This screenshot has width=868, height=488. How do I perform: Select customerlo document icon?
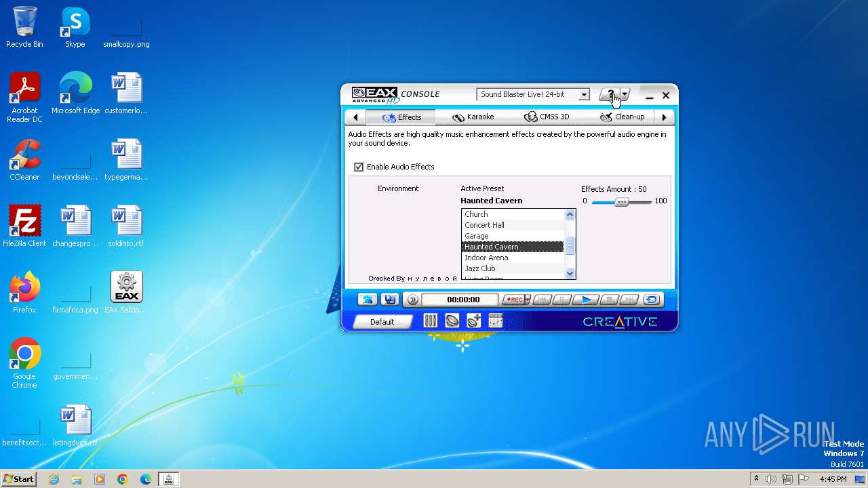(x=126, y=94)
